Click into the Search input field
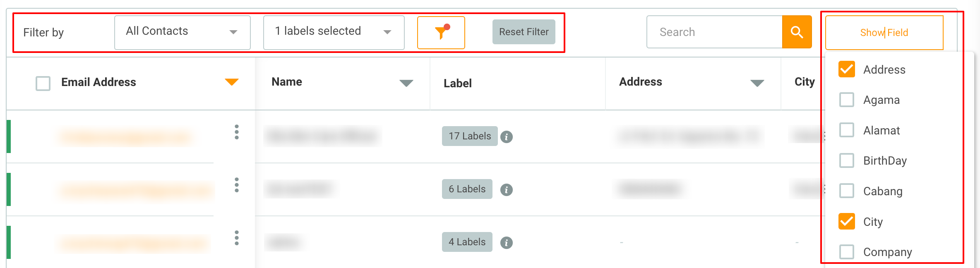Image resolution: width=980 pixels, height=268 pixels. [x=714, y=32]
